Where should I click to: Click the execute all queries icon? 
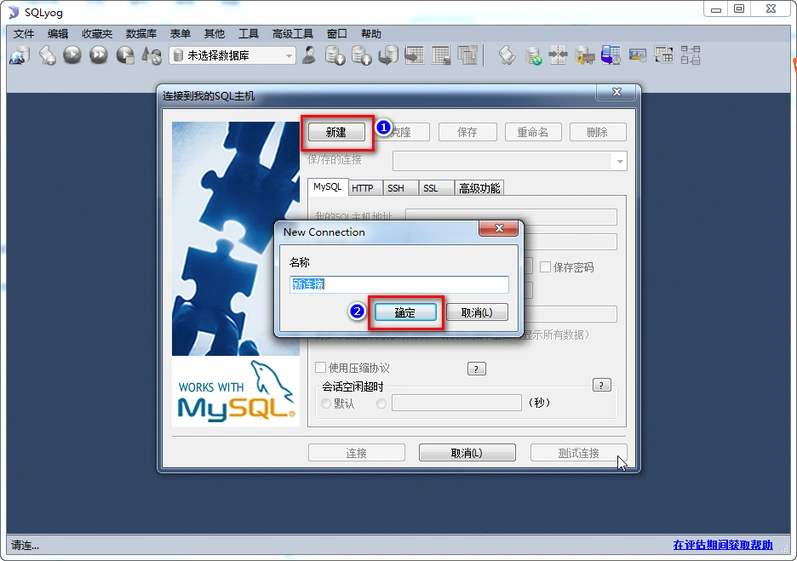point(99,55)
